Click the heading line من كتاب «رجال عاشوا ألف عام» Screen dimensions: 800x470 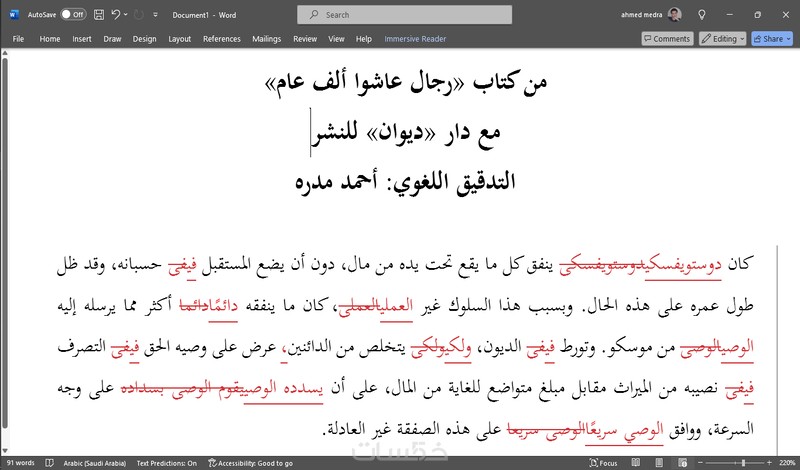coord(406,83)
